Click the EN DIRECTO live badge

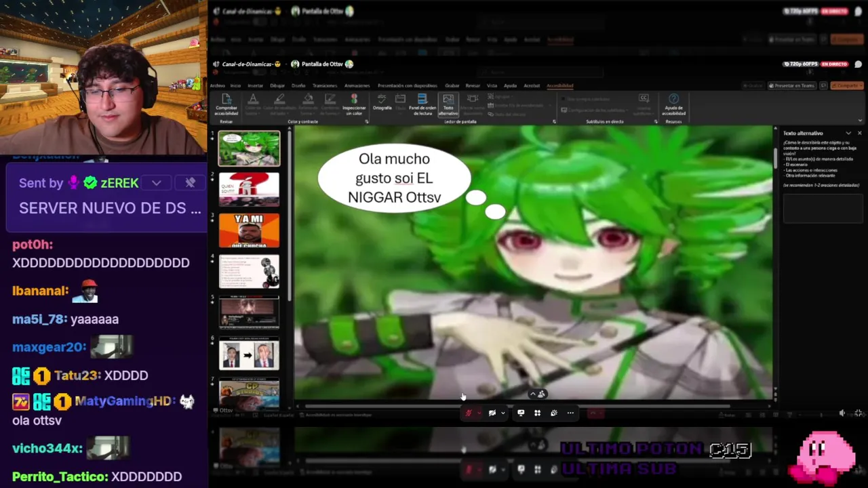(835, 64)
